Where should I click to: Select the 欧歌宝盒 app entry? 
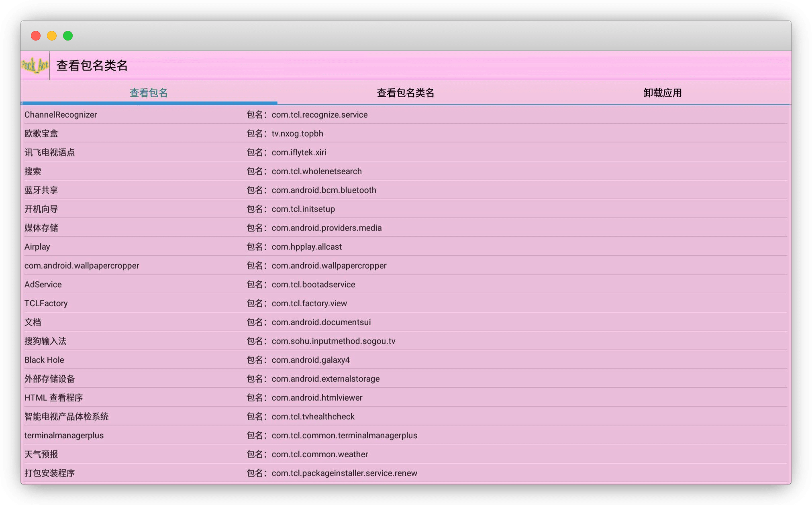coord(41,134)
